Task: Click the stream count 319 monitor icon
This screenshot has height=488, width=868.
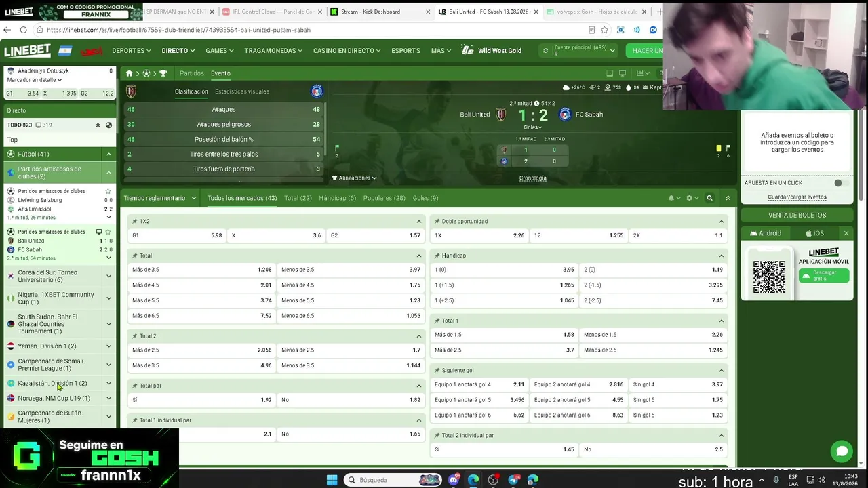Action: [38, 125]
